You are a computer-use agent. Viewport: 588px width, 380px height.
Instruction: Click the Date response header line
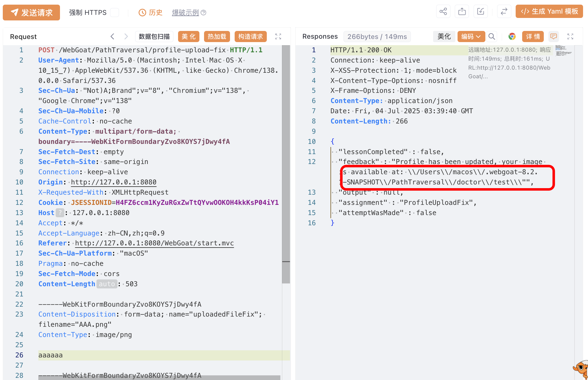point(402,111)
